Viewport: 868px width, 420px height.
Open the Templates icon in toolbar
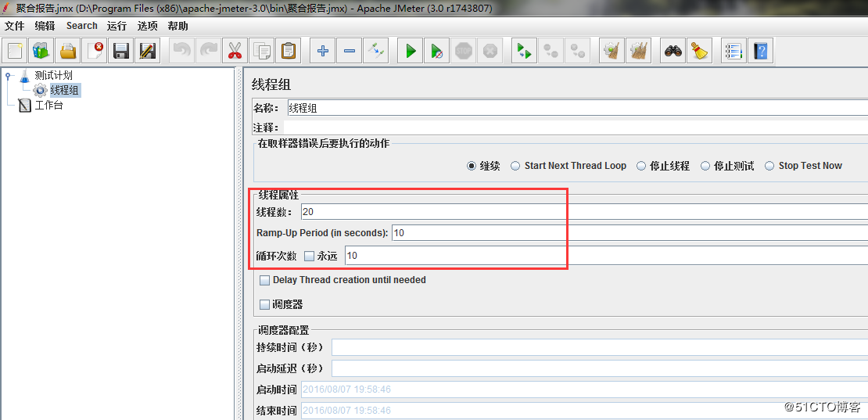tap(41, 52)
